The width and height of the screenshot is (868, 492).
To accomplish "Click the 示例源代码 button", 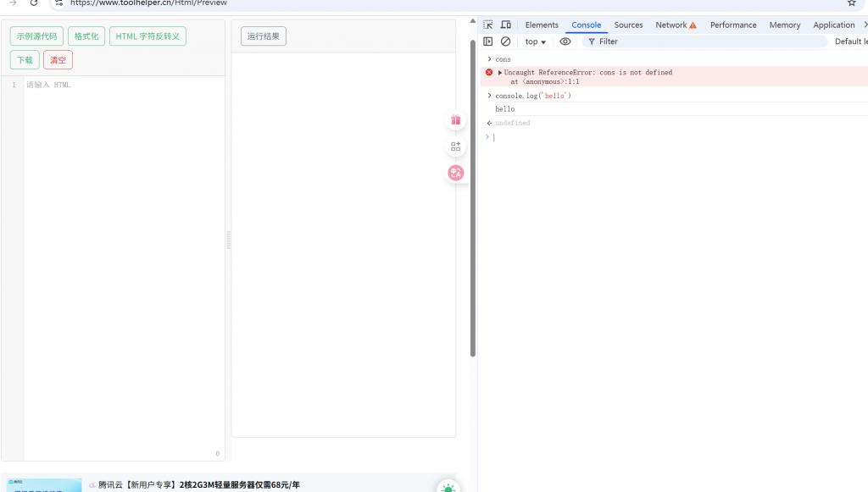I will pos(36,36).
